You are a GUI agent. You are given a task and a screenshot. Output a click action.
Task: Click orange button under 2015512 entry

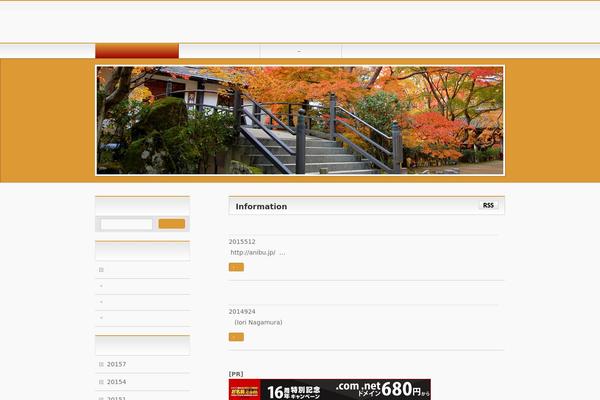point(236,267)
